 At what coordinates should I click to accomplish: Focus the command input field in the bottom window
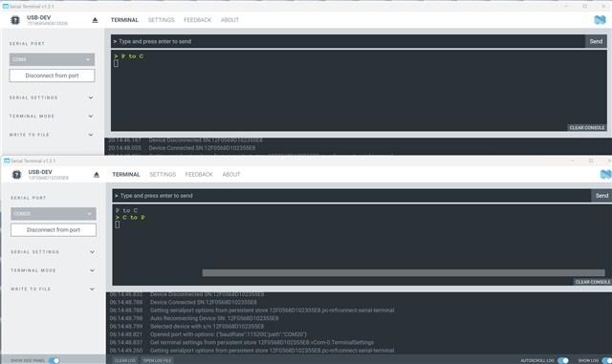point(352,196)
